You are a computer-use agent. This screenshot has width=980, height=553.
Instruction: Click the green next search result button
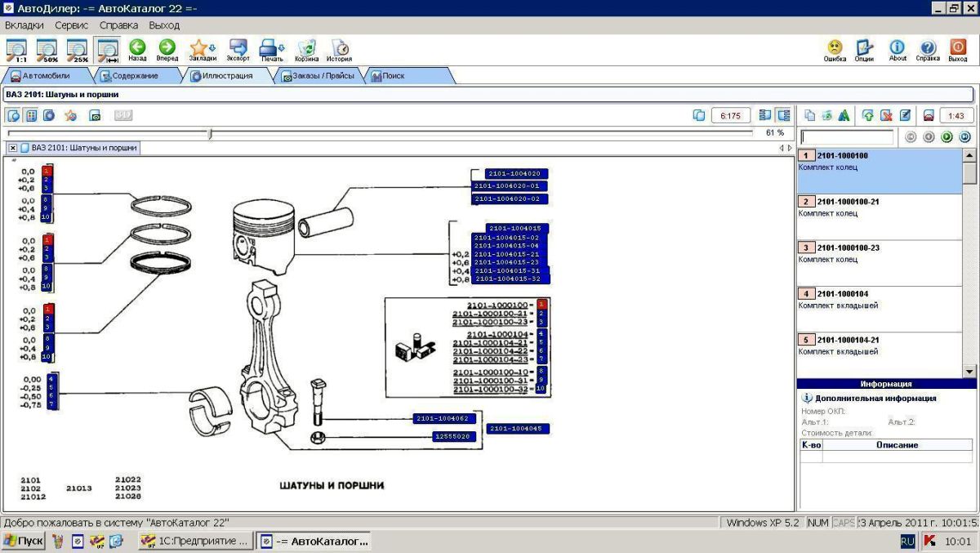click(947, 137)
